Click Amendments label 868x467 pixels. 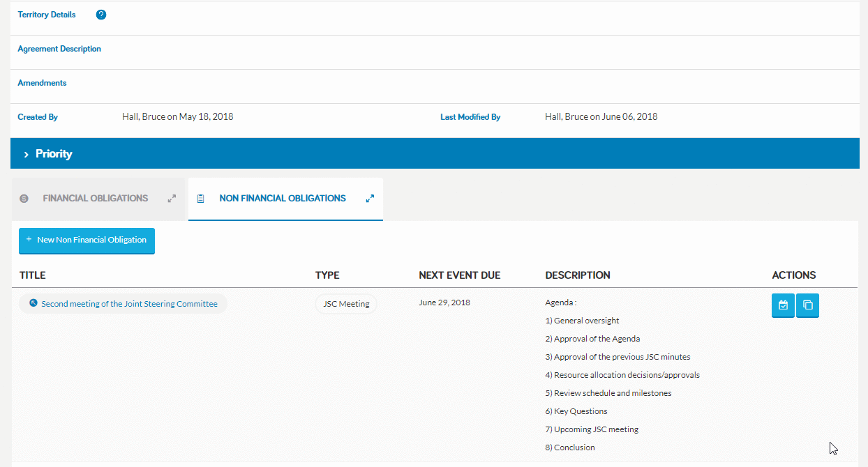pyautogui.click(x=42, y=83)
